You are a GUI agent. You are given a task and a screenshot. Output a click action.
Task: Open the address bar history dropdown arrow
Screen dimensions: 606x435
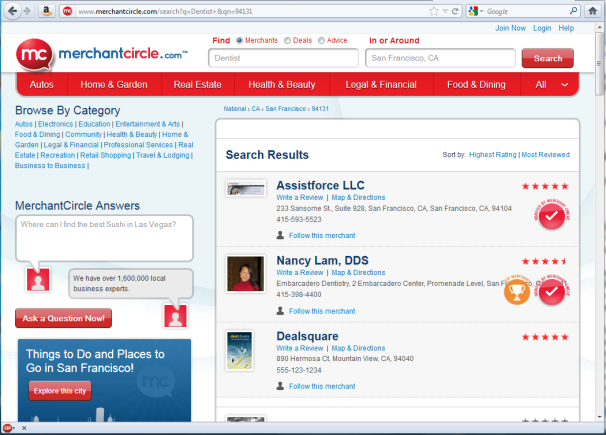point(445,11)
